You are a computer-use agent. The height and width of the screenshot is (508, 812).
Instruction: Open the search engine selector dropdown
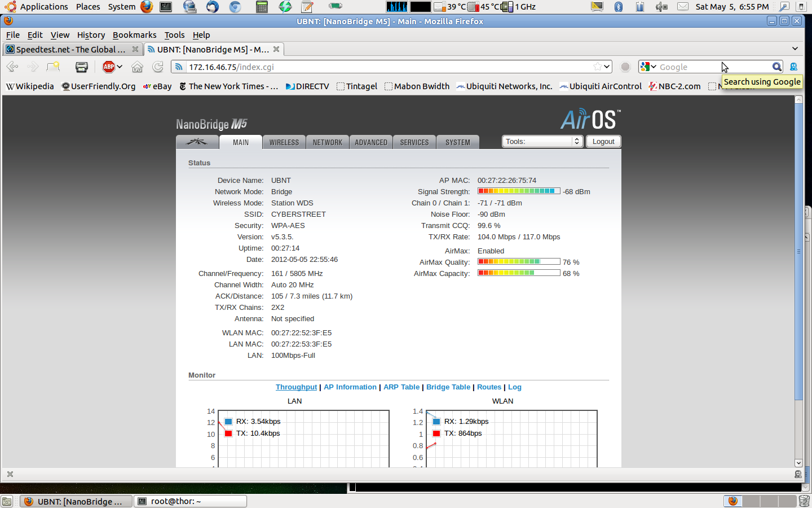(x=648, y=67)
